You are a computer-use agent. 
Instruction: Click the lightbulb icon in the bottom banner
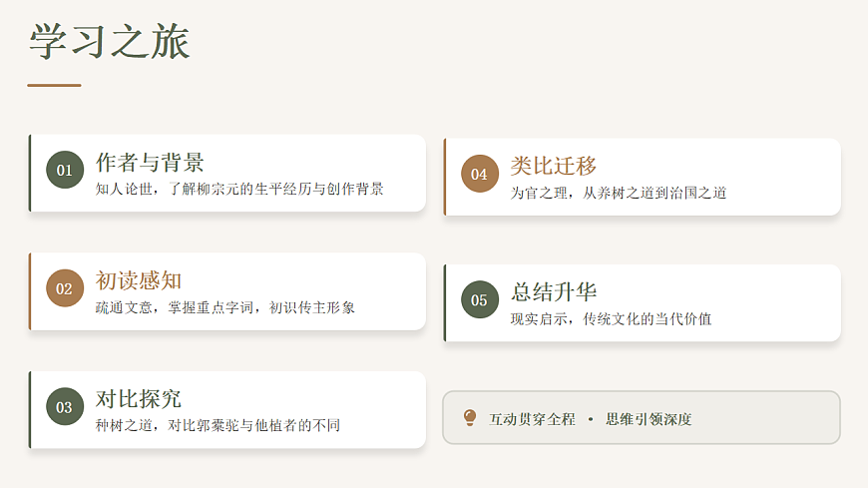(470, 418)
